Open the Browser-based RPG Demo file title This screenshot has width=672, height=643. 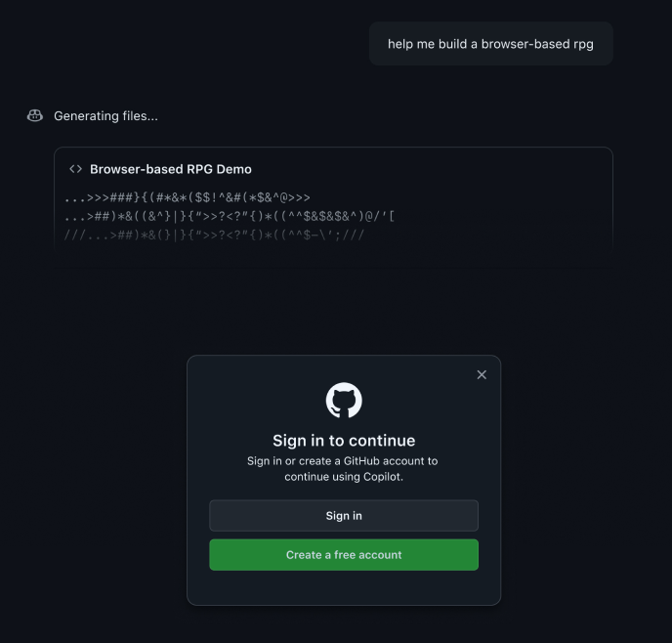pyautogui.click(x=171, y=169)
